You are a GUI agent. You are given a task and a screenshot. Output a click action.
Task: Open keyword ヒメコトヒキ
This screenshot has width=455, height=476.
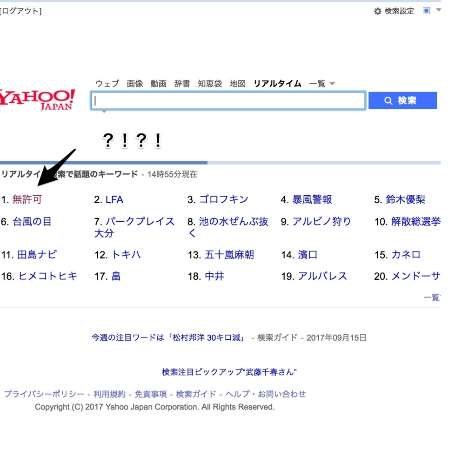click(x=48, y=276)
